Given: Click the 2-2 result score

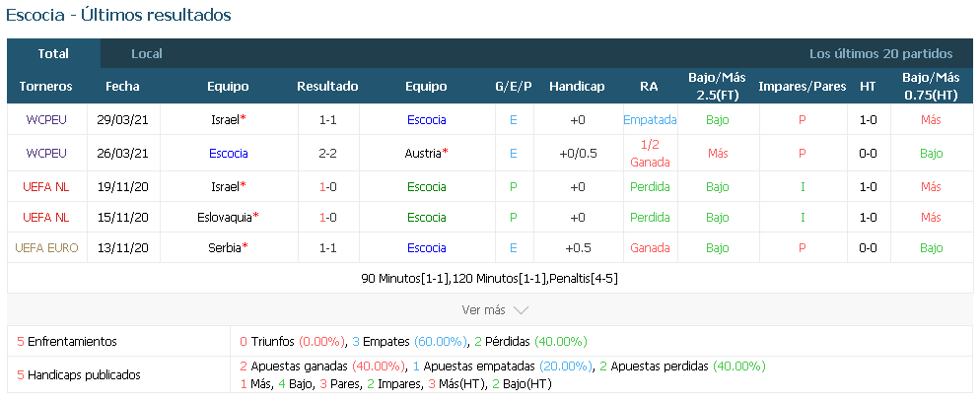Looking at the screenshot, I should (x=328, y=153).
